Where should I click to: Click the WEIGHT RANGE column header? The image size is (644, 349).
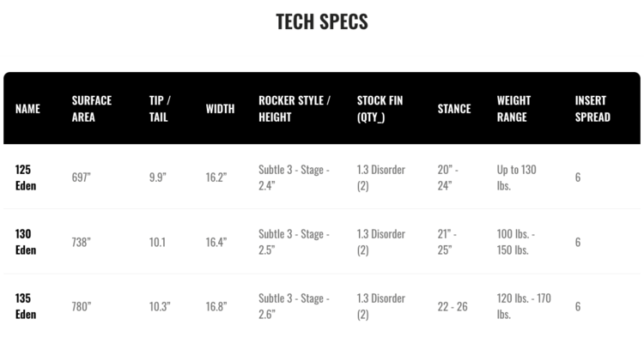513,109
